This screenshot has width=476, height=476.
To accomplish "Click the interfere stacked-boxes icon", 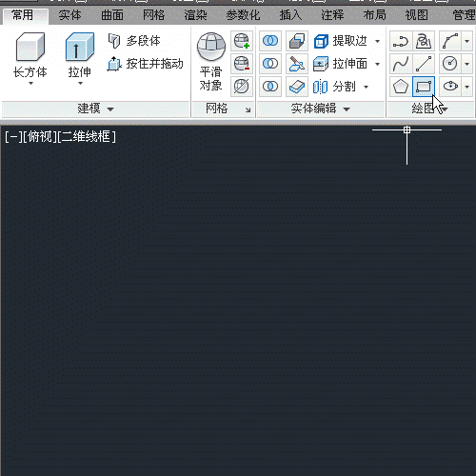I will click(x=297, y=41).
